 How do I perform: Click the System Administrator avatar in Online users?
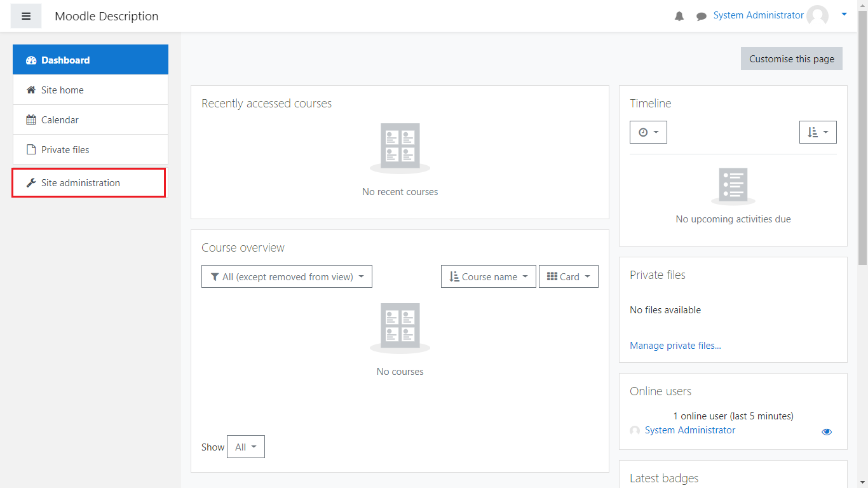tap(635, 431)
